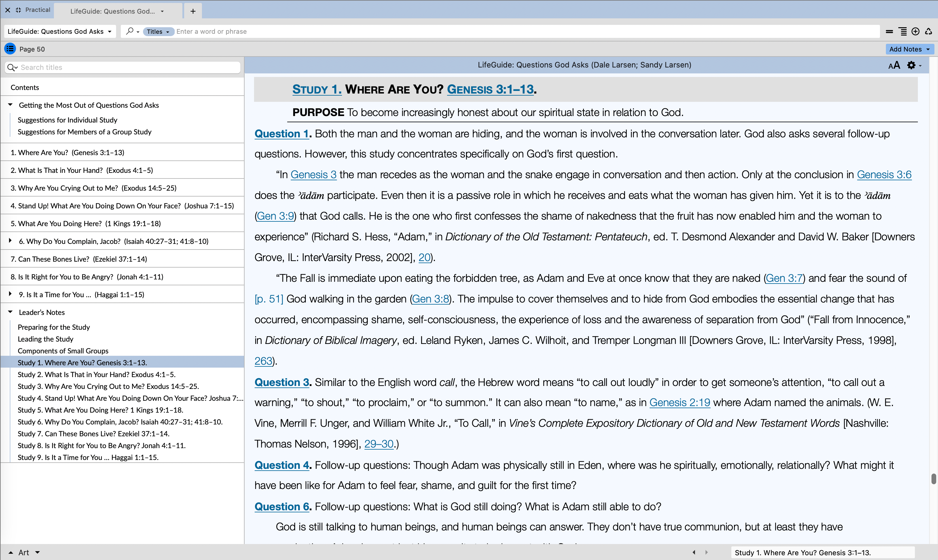The width and height of the screenshot is (938, 560).
Task: Go to next section with right arrow
Action: [706, 553]
